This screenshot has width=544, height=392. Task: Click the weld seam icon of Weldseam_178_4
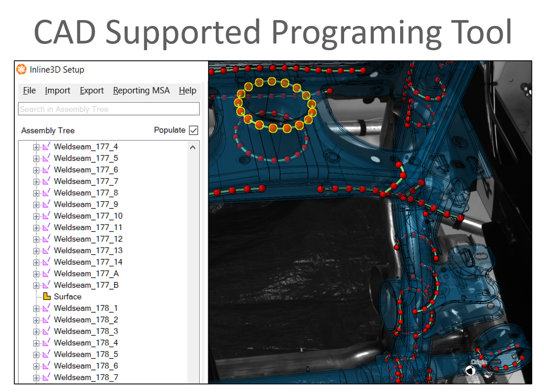coord(46,342)
